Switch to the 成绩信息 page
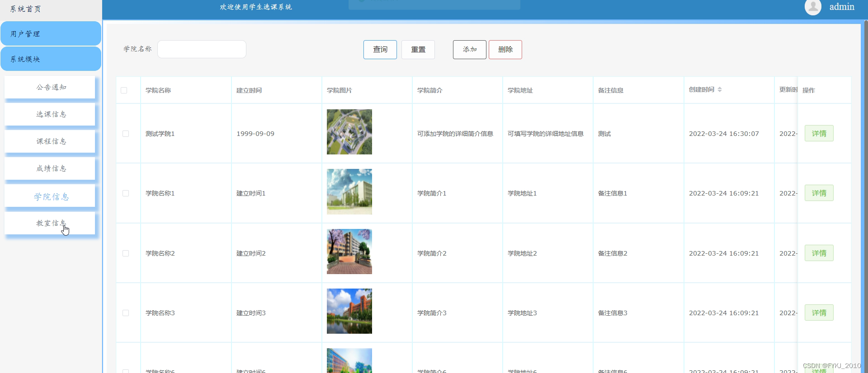 [50, 168]
